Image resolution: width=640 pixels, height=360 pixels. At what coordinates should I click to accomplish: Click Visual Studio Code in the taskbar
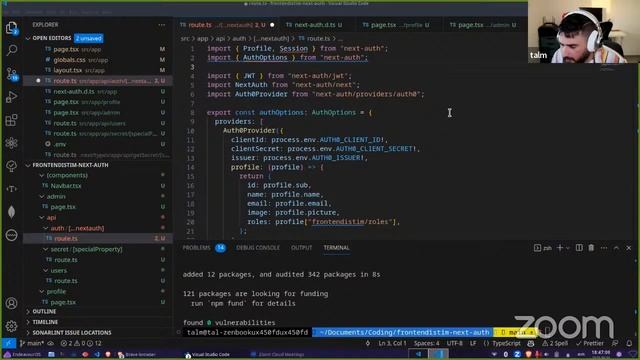coord(207,354)
